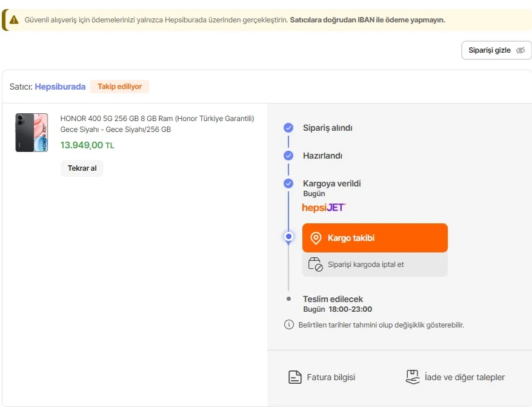Click the warning triangle icon in banner
532x408 pixels.
point(14,20)
